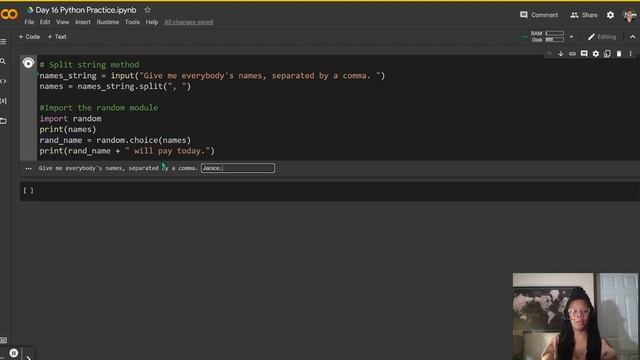The image size is (640, 360).
Task: Open the Code snippets sidebar icon
Action: (x=3, y=81)
